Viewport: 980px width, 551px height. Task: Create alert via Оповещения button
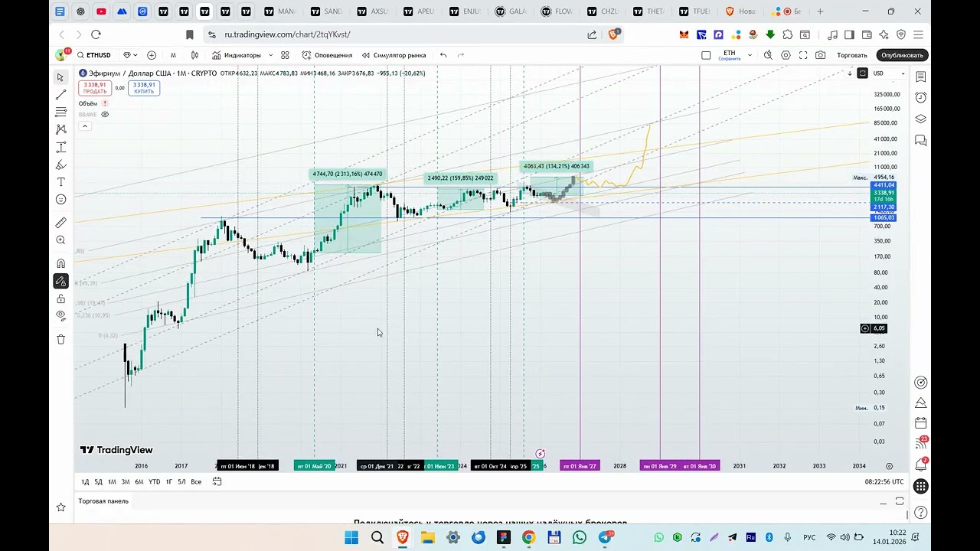(x=327, y=55)
